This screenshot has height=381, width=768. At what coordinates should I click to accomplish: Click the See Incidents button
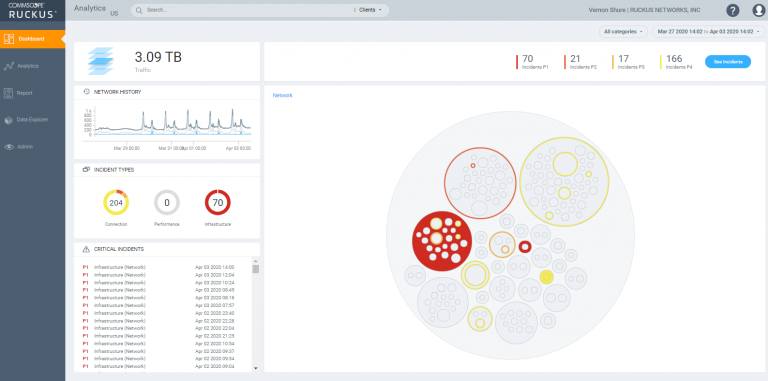tap(727, 62)
